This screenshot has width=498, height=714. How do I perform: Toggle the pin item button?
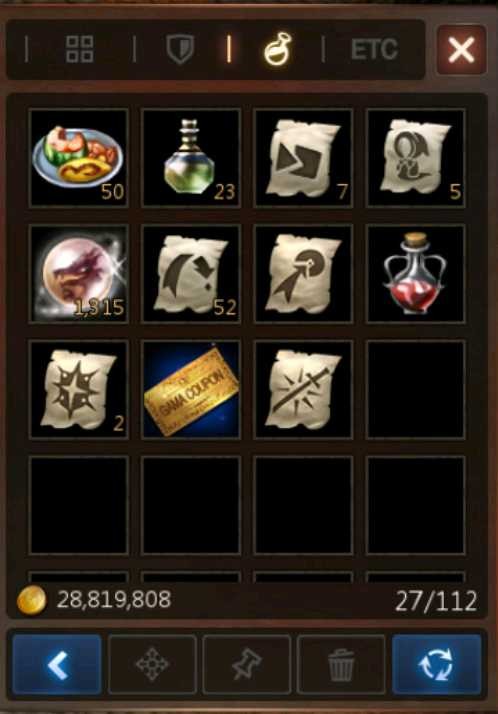[247, 664]
